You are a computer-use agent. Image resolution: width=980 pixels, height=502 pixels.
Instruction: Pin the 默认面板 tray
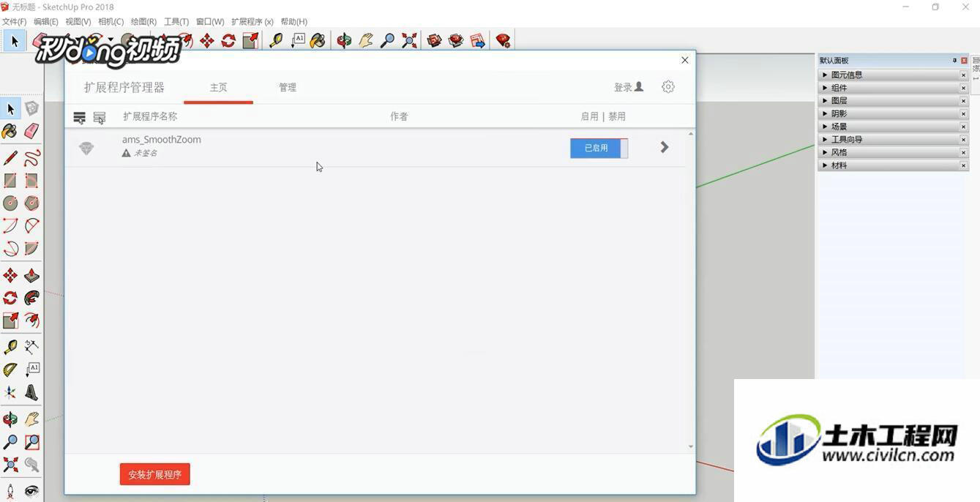(x=954, y=61)
